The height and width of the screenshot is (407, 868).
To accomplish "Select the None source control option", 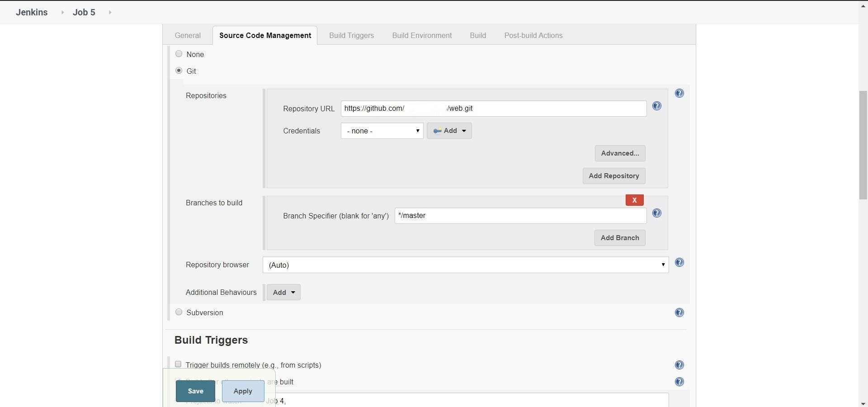I will 179,54.
